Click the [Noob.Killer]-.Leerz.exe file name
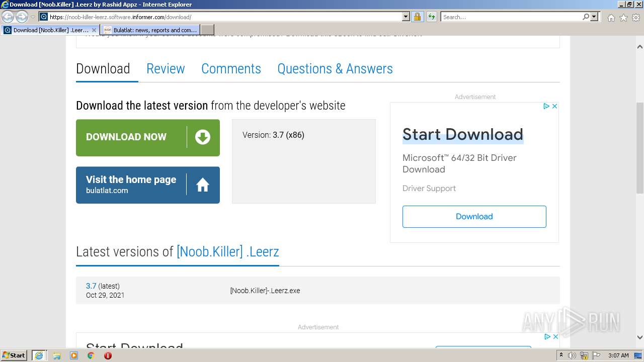The width and height of the screenshot is (644, 362). (x=265, y=291)
